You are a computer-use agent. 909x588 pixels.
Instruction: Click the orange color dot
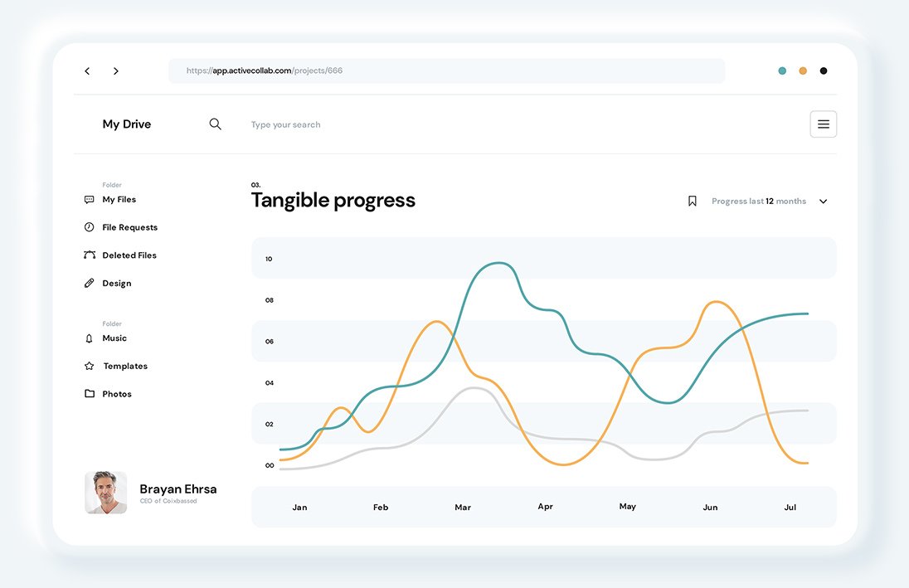pyautogui.click(x=803, y=71)
